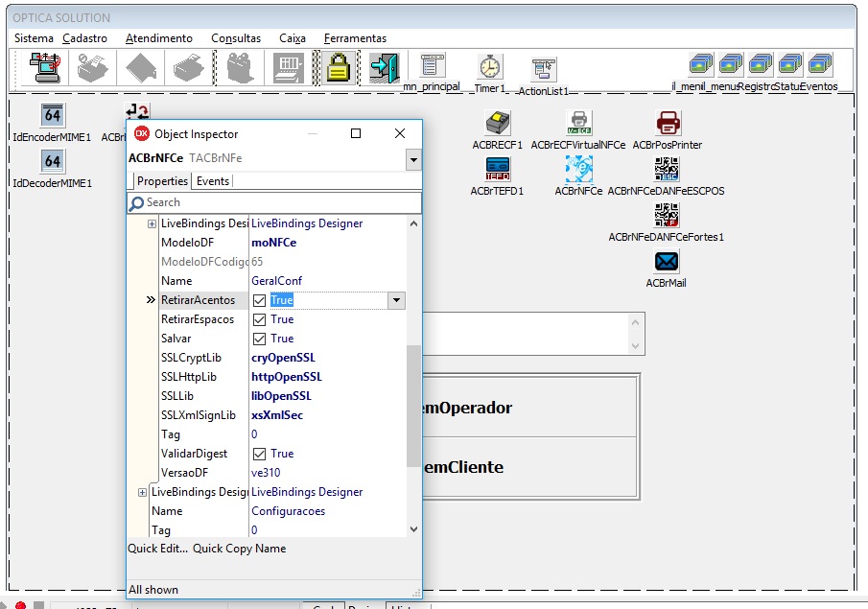Screen dimensions: 868x609
Task: Select the ACBrNFCeDANFeESCPOS component
Action: (x=667, y=168)
